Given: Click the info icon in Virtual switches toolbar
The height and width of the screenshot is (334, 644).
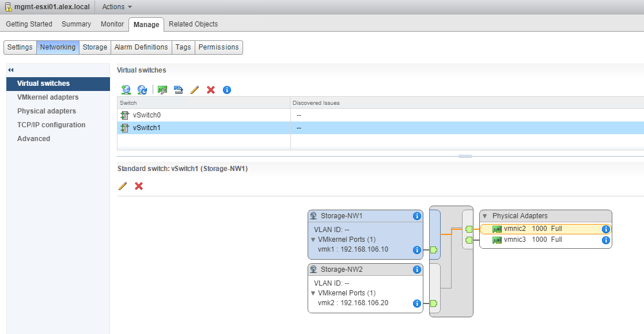Looking at the screenshot, I should click(x=227, y=90).
